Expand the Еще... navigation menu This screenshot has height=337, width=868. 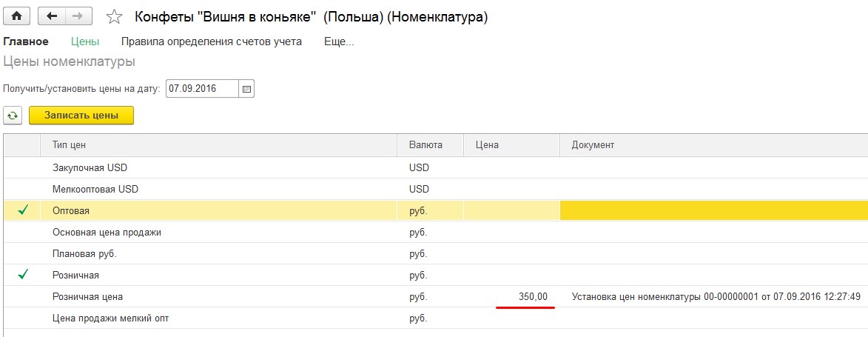339,41
